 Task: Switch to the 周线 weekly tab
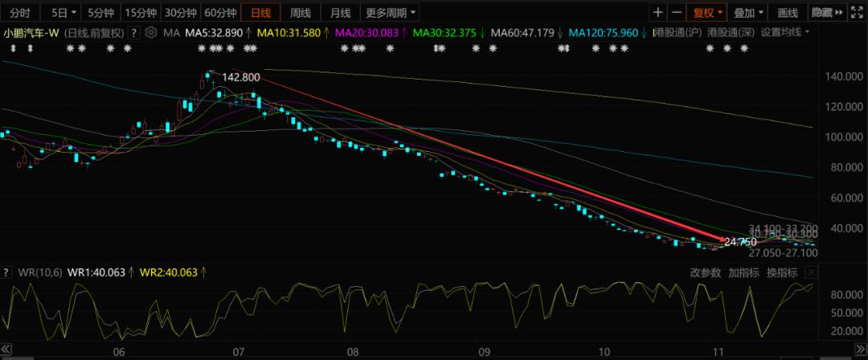[x=301, y=13]
